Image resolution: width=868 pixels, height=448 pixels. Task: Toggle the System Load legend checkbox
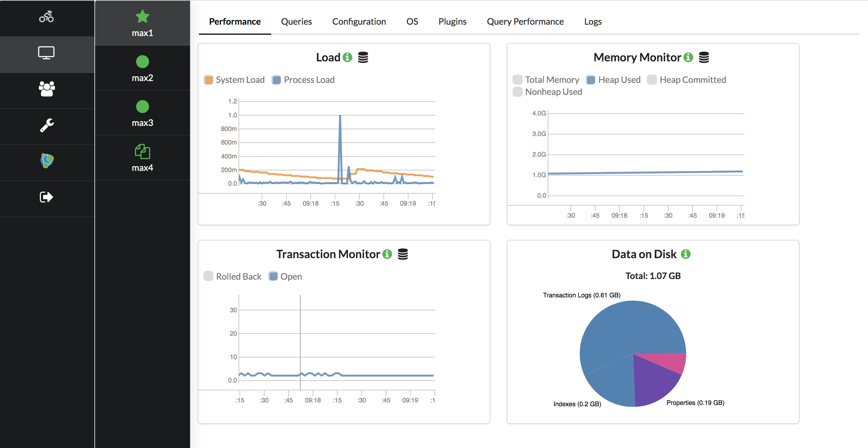pos(208,80)
